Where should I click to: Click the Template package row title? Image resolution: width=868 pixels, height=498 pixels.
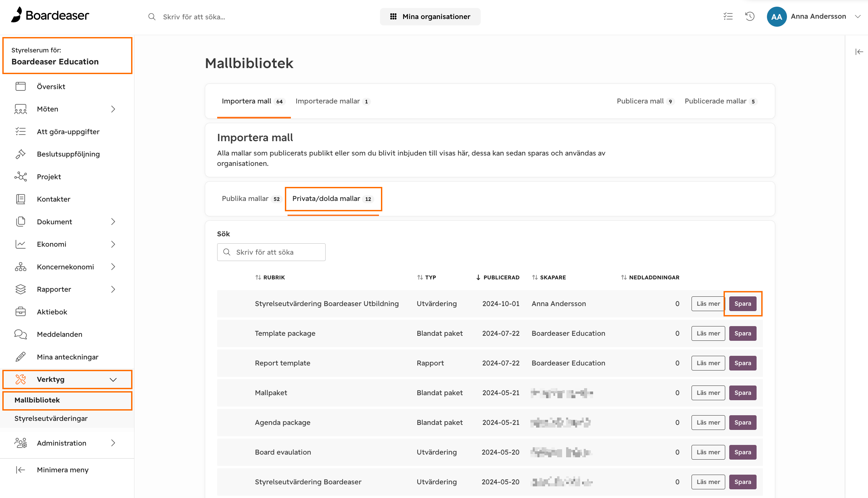[285, 333]
